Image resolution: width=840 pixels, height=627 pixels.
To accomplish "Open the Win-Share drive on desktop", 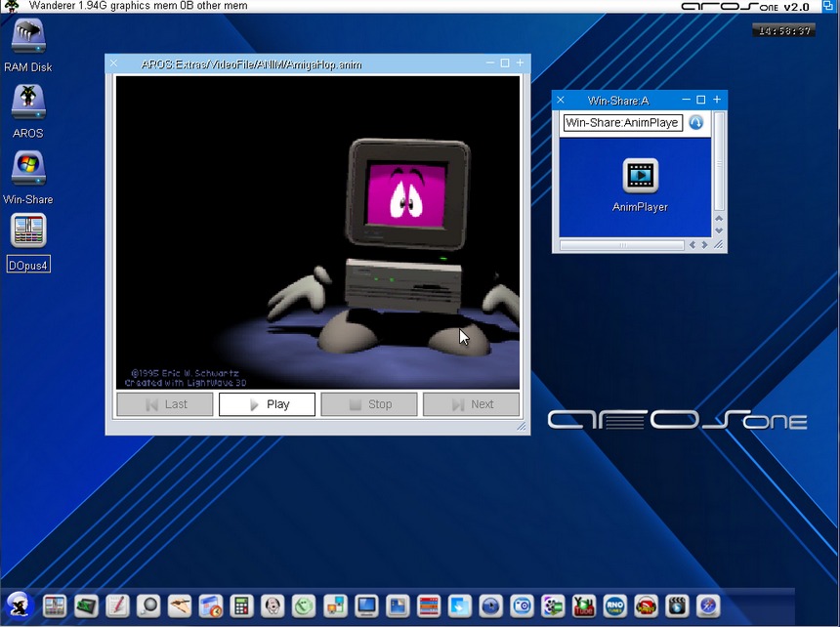I will click(x=27, y=169).
